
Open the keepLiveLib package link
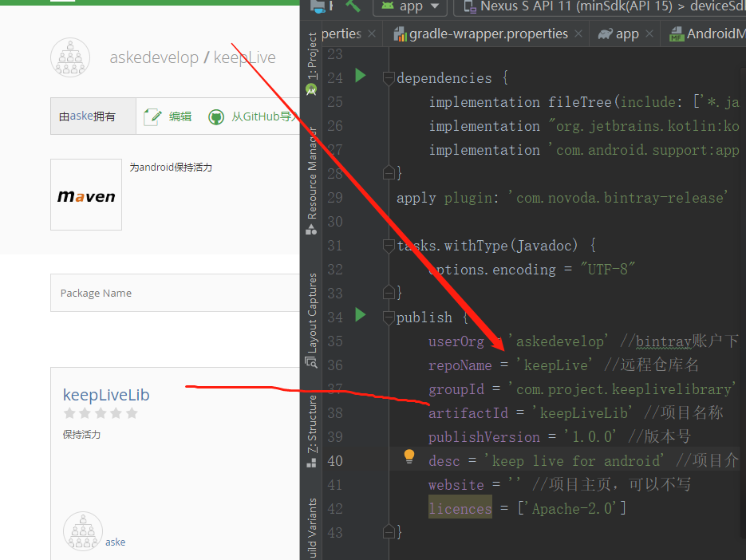coord(106,395)
